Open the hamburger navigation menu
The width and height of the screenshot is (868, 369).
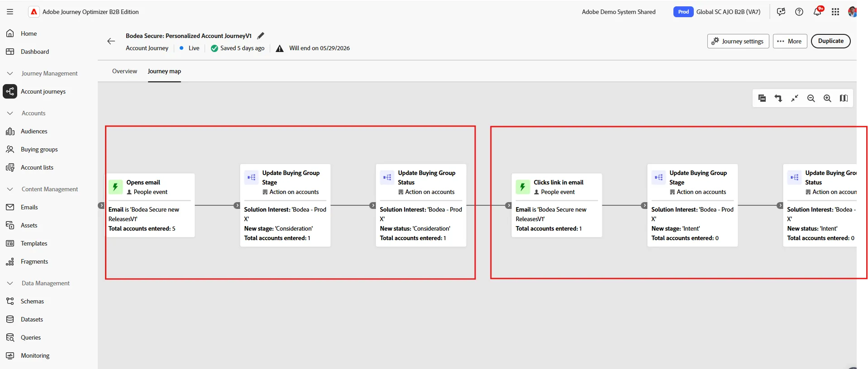pyautogui.click(x=10, y=12)
